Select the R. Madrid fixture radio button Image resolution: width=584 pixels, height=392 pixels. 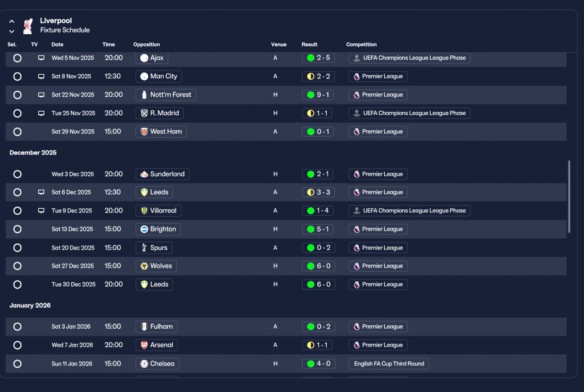17,113
